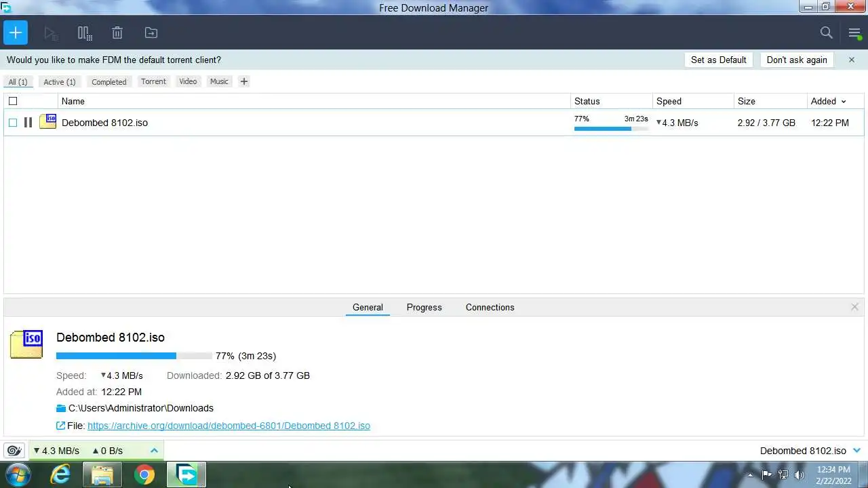Toggle snail mode icon in status bar
868x488 pixels.
pyautogui.click(x=14, y=451)
